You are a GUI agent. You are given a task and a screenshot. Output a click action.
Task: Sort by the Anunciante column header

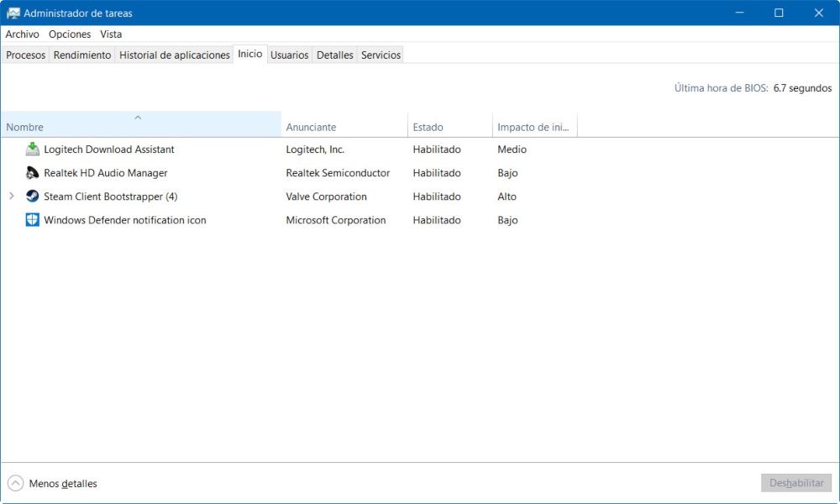click(344, 124)
